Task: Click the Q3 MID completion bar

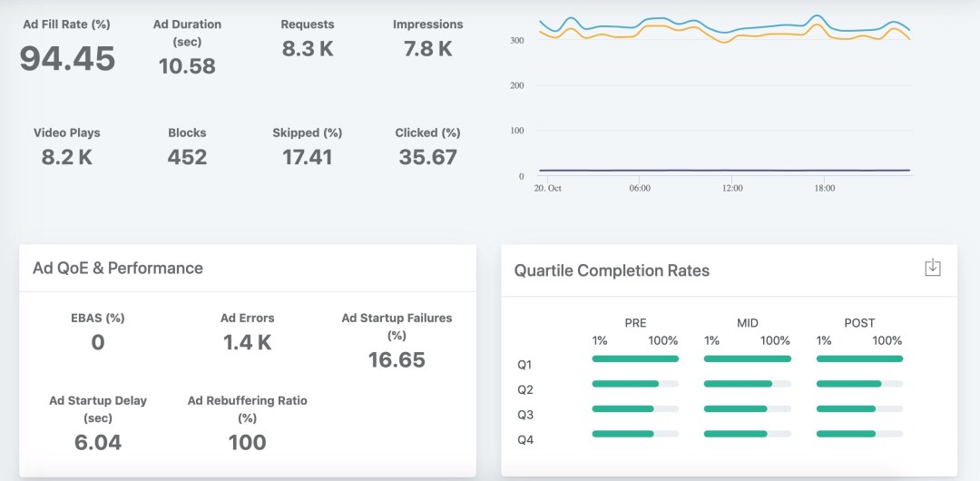Action: tap(748, 408)
